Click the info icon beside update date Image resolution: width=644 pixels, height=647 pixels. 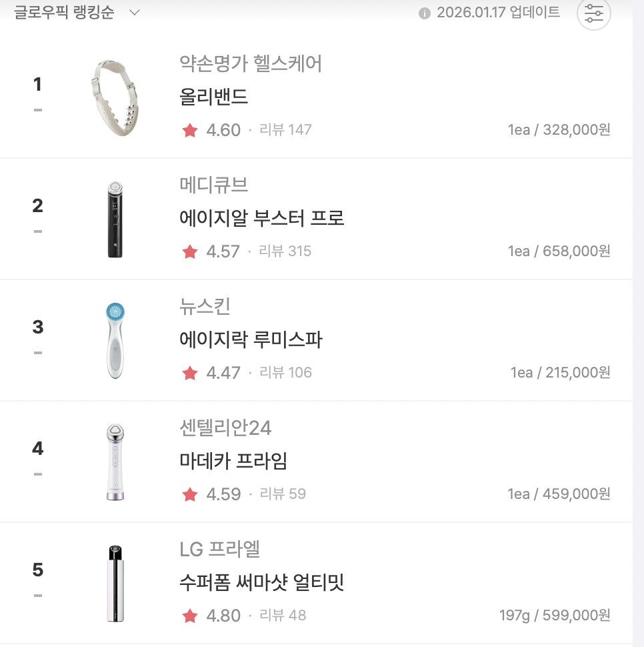(424, 14)
